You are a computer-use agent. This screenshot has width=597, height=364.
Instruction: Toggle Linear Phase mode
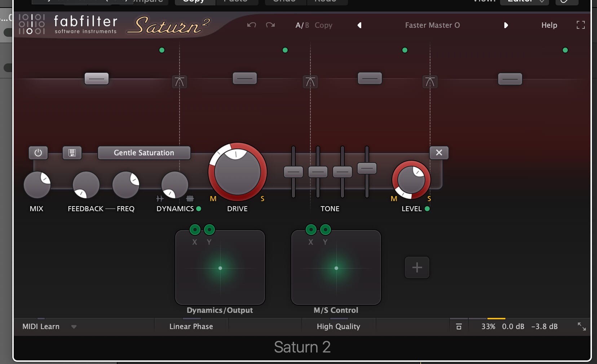(191, 327)
